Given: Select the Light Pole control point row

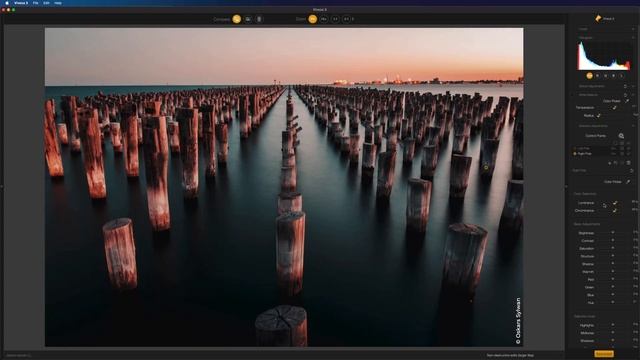Looking at the screenshot, I should [x=602, y=148].
